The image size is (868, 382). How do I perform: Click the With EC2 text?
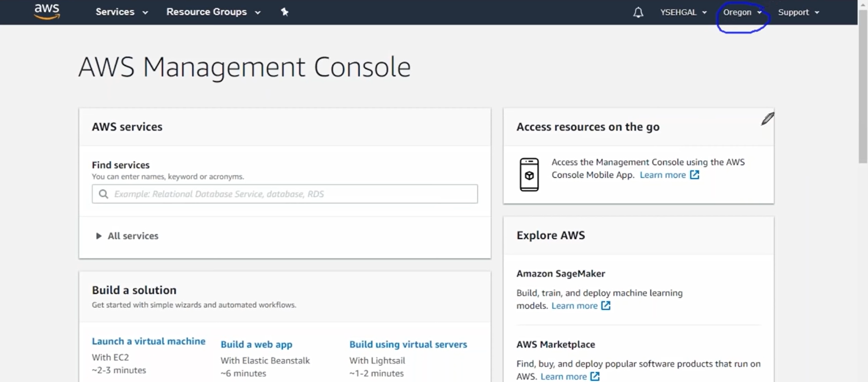point(110,357)
